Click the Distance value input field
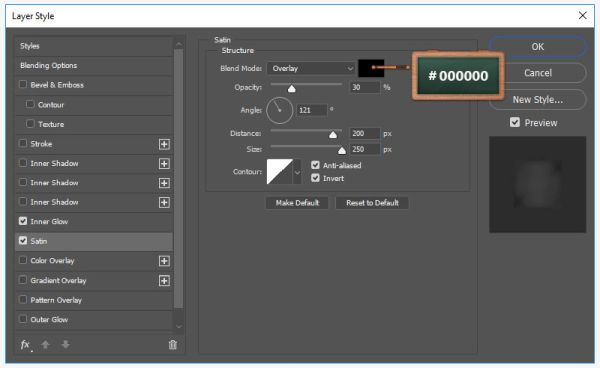 (x=365, y=134)
